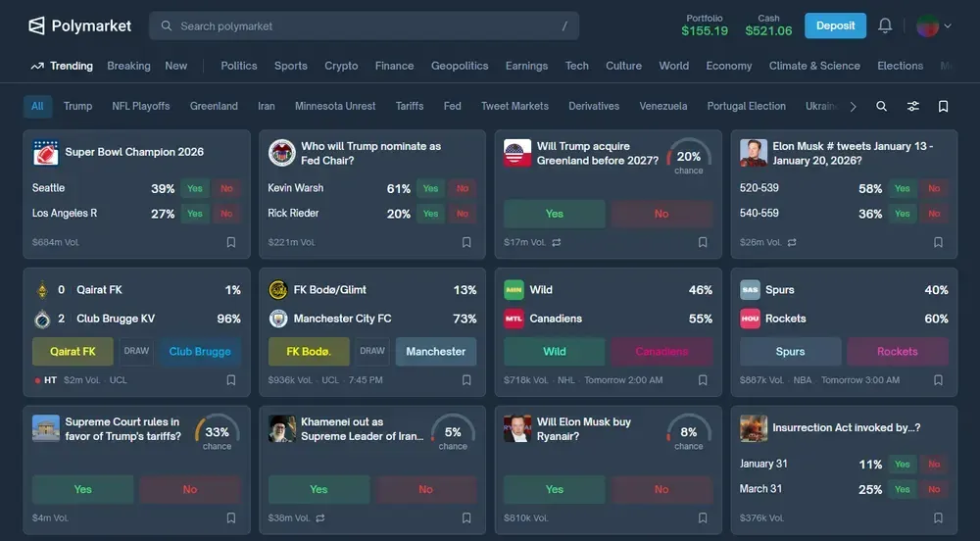Bookmark the Super Bowl Champion 2026 market
The width and height of the screenshot is (980, 541).
click(231, 242)
